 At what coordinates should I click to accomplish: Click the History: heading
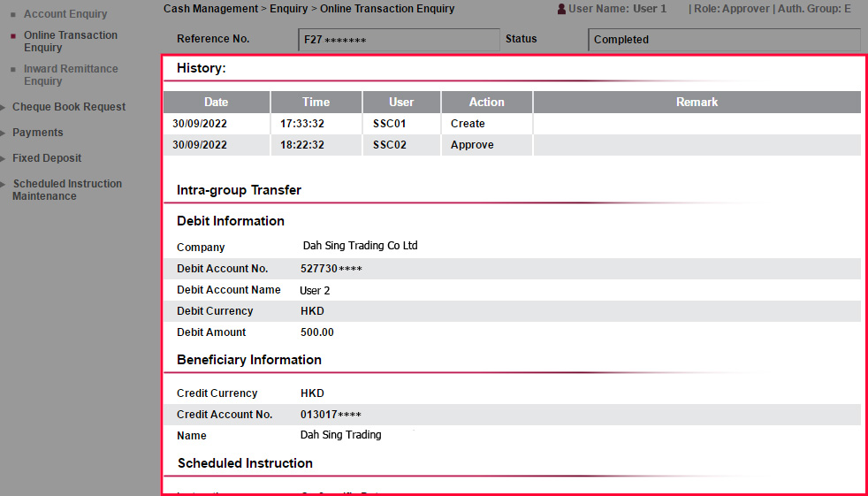[x=202, y=69]
